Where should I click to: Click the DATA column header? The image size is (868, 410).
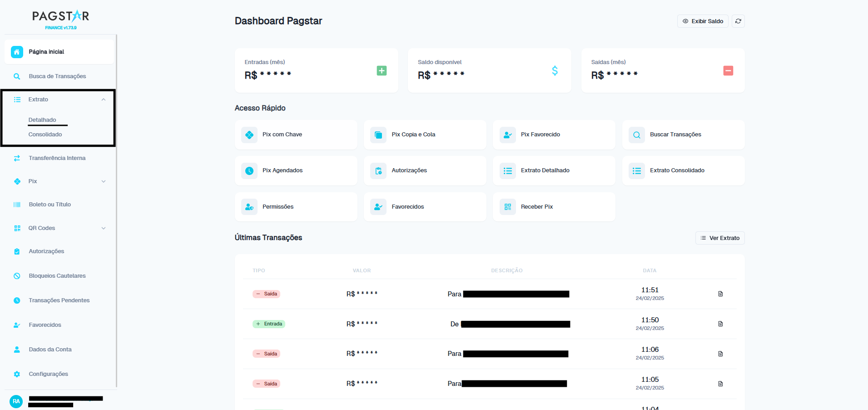pos(650,270)
